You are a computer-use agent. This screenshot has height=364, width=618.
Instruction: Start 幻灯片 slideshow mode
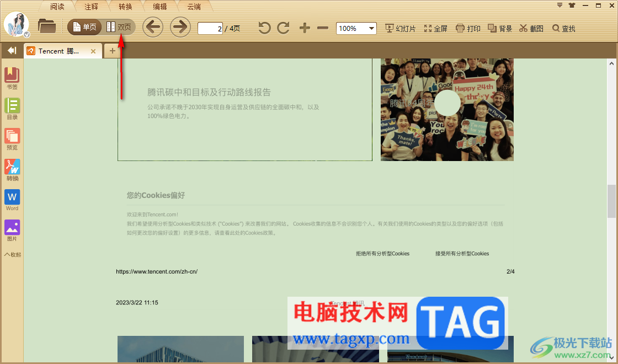401,28
